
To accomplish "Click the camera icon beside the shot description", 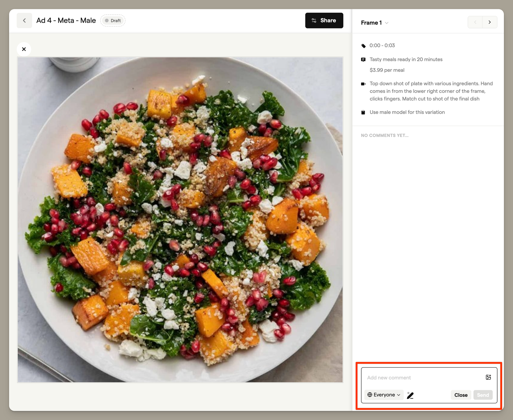I will (x=363, y=84).
